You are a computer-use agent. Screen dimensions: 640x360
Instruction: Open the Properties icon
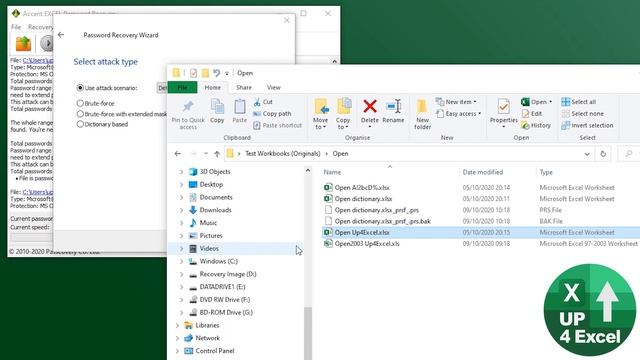pos(503,107)
